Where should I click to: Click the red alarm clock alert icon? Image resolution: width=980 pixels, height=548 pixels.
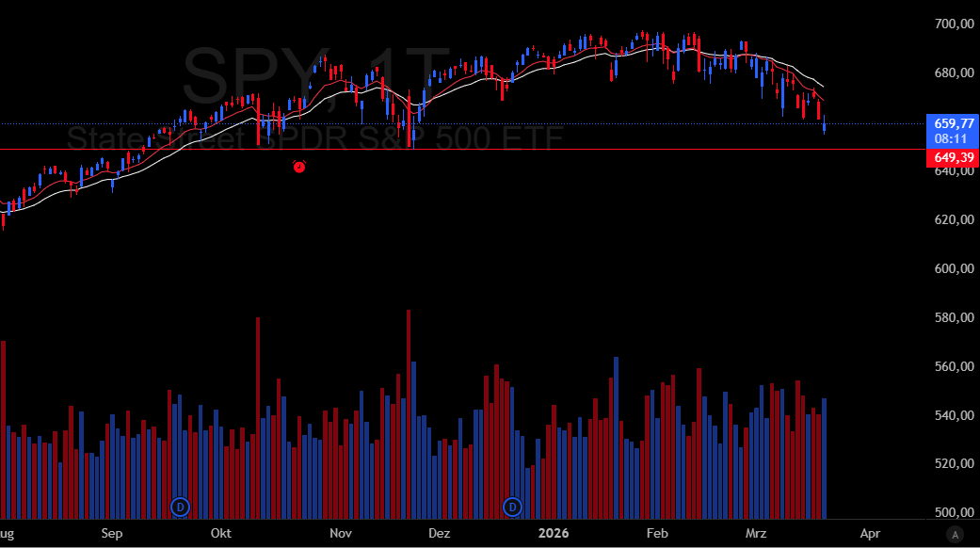click(299, 167)
